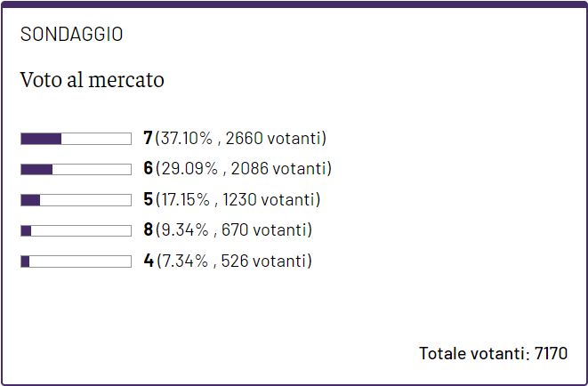Click the progress bar for vote 5

pos(77,200)
